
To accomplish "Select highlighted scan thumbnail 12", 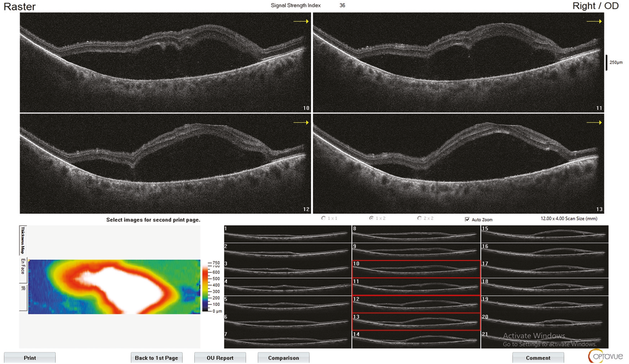I will pyautogui.click(x=416, y=304).
